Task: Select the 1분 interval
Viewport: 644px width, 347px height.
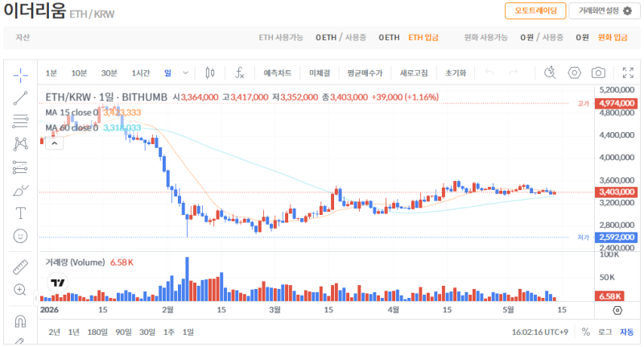Action: (52, 73)
